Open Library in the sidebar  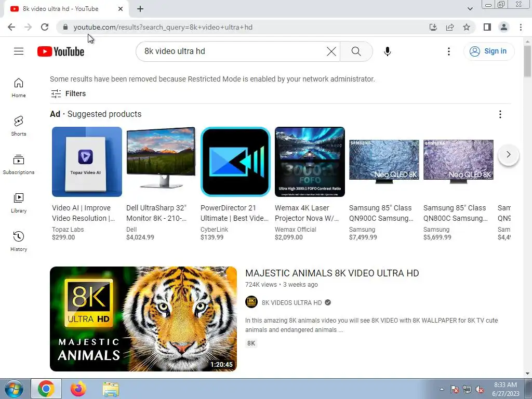click(x=19, y=203)
